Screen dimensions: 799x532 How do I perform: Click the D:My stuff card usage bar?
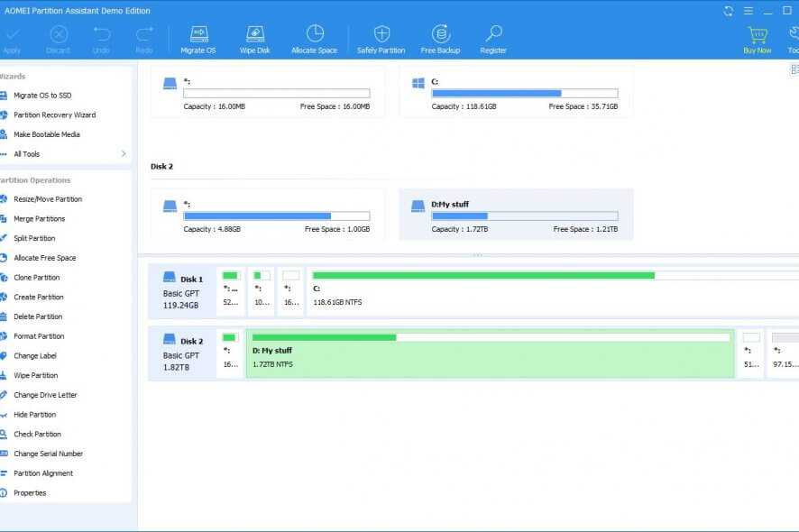(525, 216)
